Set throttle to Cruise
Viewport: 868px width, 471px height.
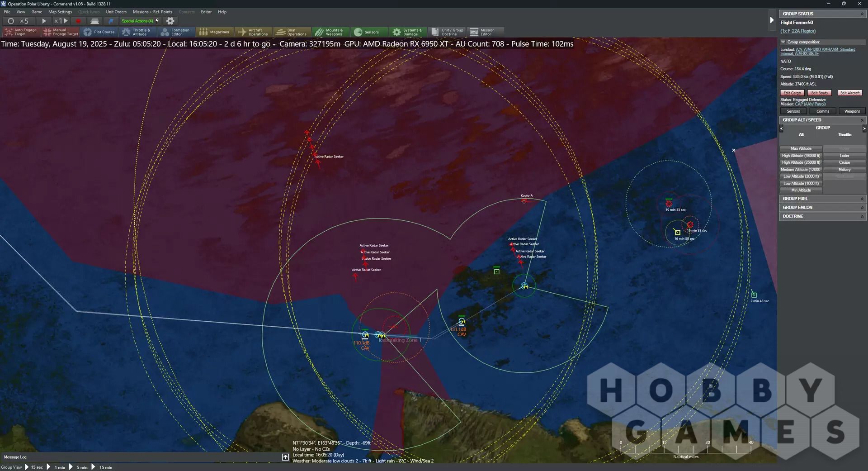click(x=844, y=162)
